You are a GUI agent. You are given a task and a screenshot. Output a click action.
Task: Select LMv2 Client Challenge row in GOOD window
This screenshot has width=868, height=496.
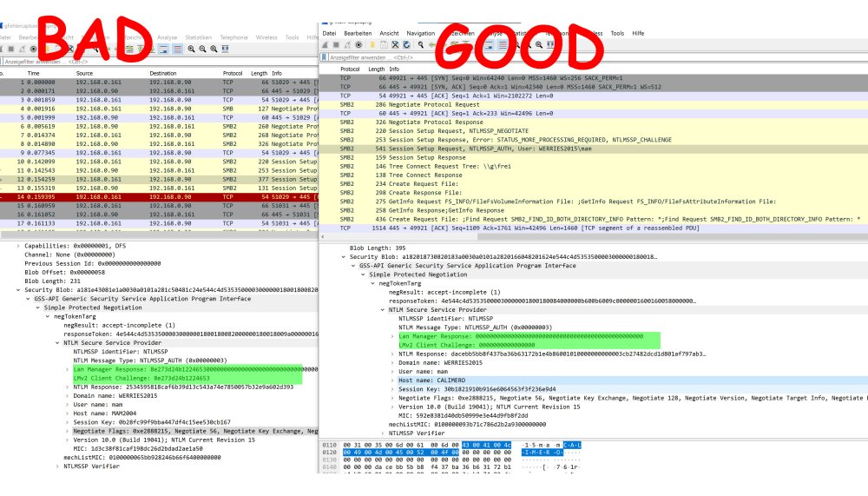467,345
